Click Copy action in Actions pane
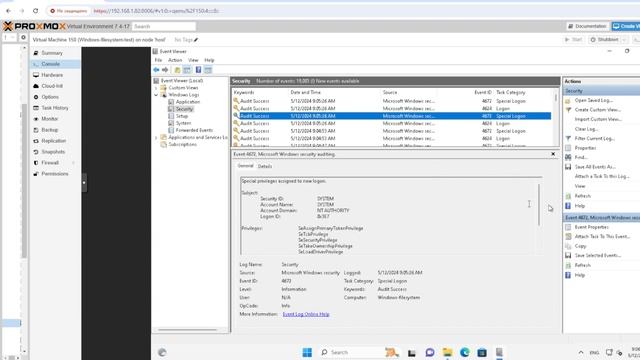The width and height of the screenshot is (640, 360). point(580,246)
